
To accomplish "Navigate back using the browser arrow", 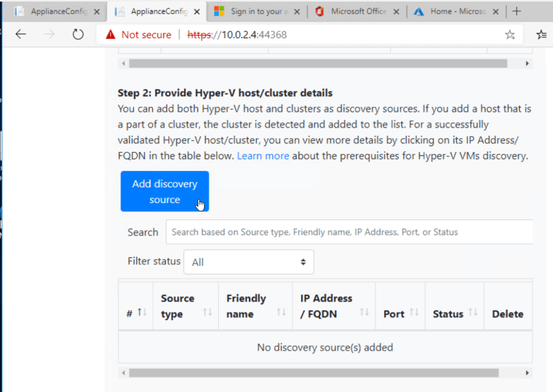I will coord(21,34).
